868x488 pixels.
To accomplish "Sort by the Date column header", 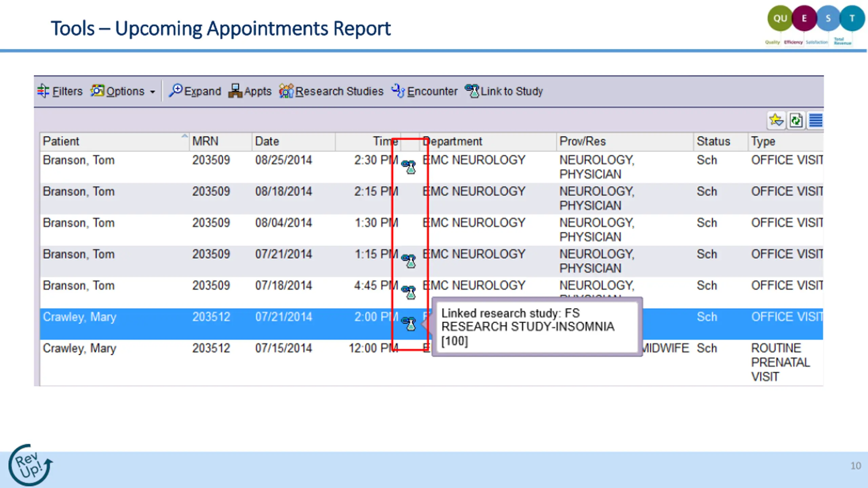I will (294, 141).
